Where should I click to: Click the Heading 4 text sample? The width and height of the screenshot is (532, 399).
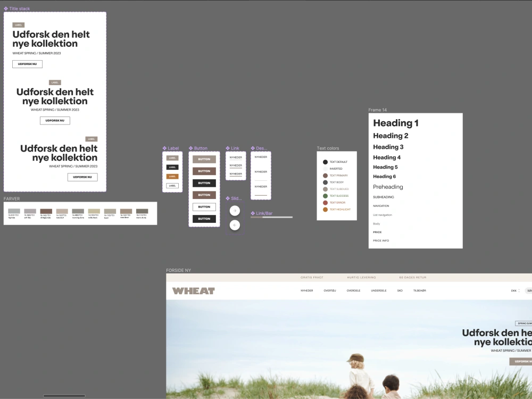[x=387, y=157]
